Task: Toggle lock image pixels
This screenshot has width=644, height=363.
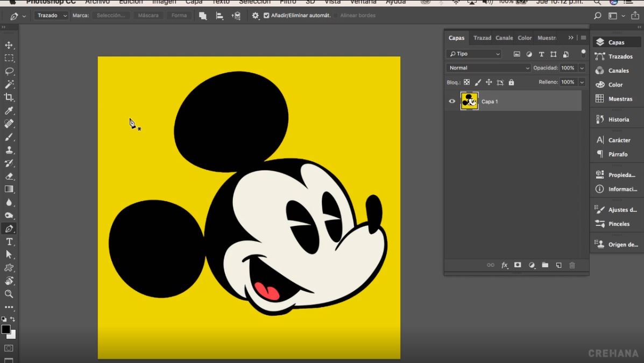Action: click(478, 82)
